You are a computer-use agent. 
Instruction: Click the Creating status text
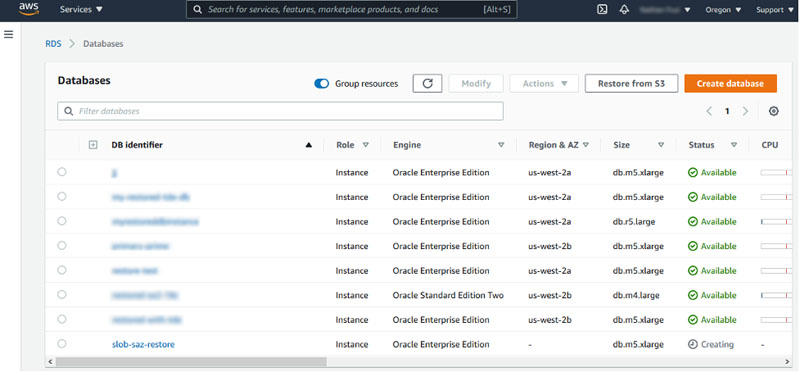pyautogui.click(x=717, y=344)
